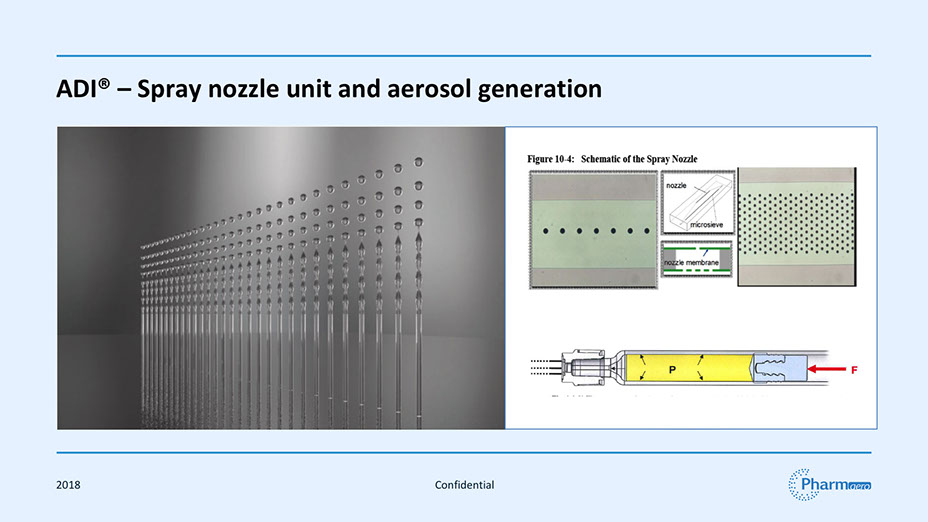The width and height of the screenshot is (928, 522).
Task: Click the yellow pressure chamber labeled P
Action: pos(673,369)
